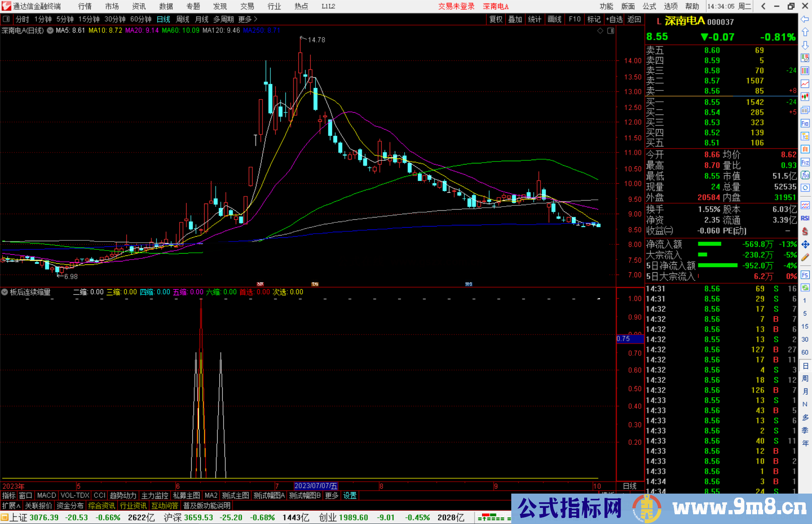Viewport: 812px width, 524px height.
Task: Switch to the 周线 period tab
Action: 183,19
